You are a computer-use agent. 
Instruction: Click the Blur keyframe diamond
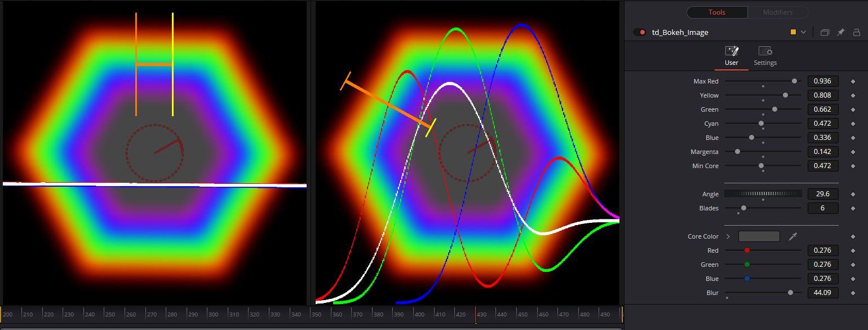[853, 293]
